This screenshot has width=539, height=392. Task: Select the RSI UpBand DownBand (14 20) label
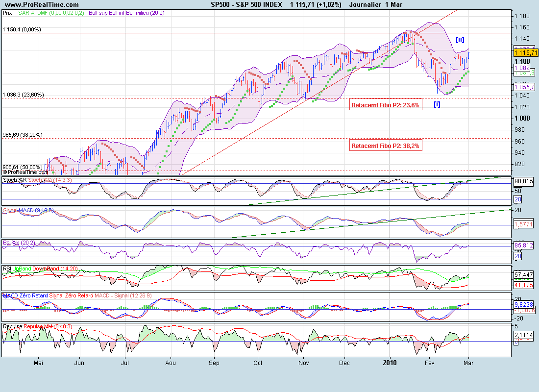(x=40, y=269)
